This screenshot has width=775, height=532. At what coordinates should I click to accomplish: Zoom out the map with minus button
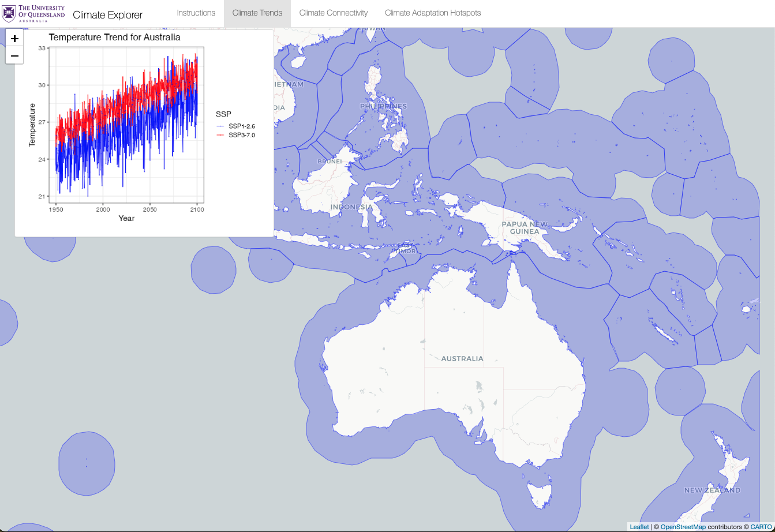tap(14, 56)
